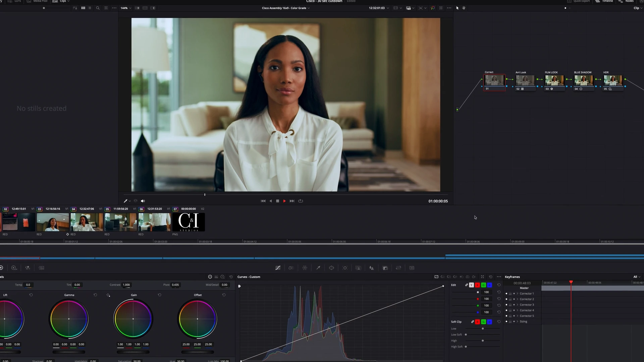Expand the Corrector 5 keyframe track
This screenshot has width=644, height=362.
click(x=518, y=316)
